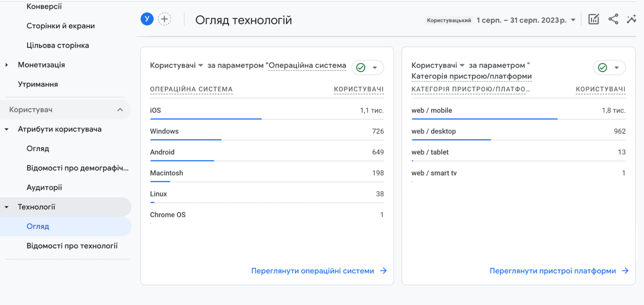Select the "Операційна система" dimension link
Image resolution: width=644 pixels, height=305 pixels.
point(307,66)
